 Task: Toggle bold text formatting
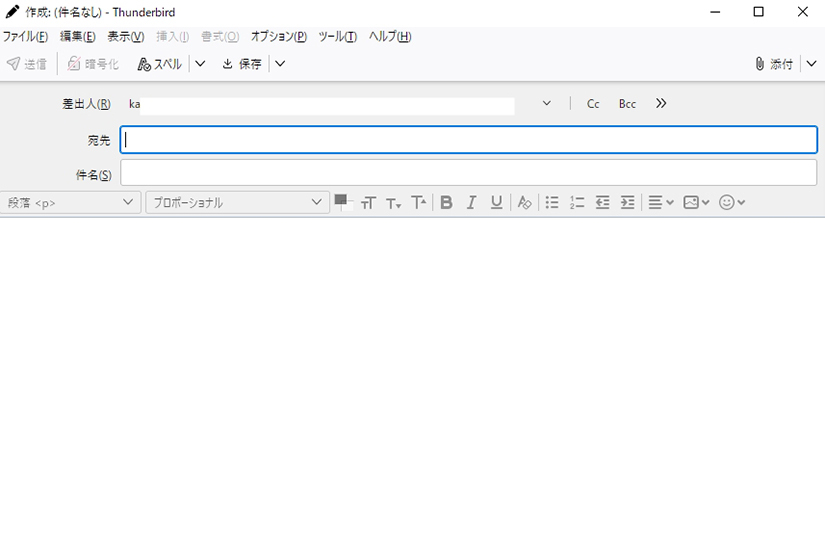(446, 202)
